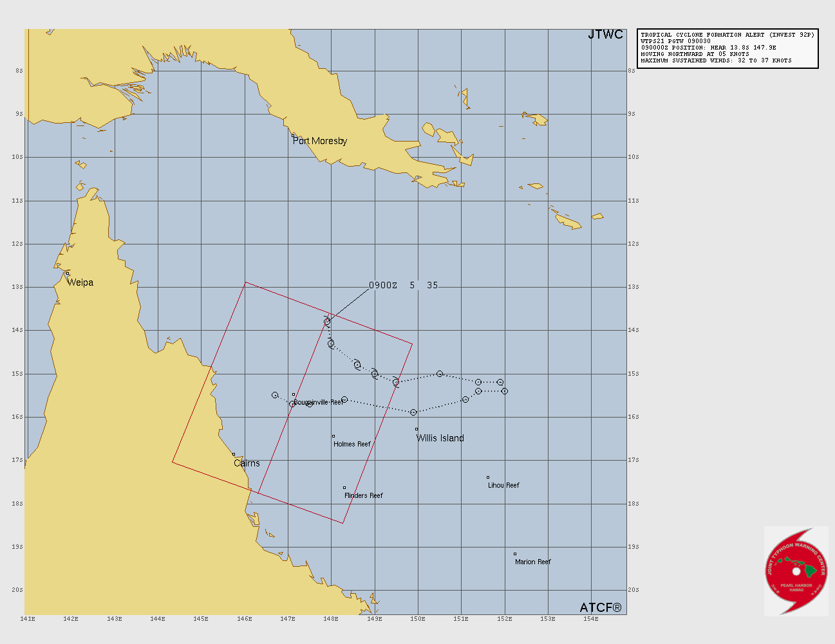This screenshot has height=644, width=835.
Task: Click the 0900Z 5 35 position label
Action: point(403,285)
